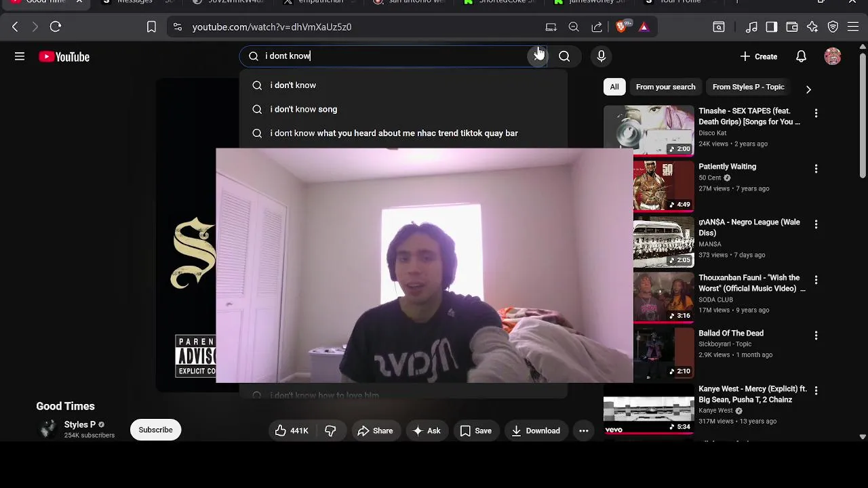Open more actions ellipsis below the video

(x=583, y=430)
